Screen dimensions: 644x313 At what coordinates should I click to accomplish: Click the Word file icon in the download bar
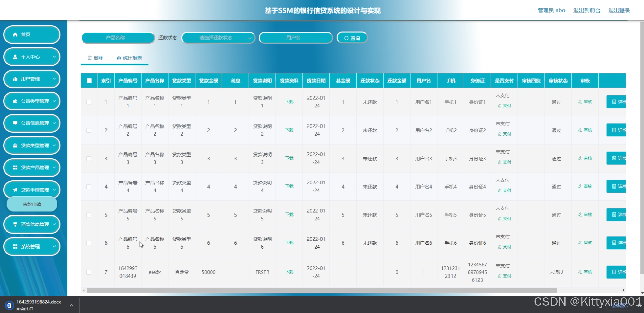pyautogui.click(x=9, y=305)
